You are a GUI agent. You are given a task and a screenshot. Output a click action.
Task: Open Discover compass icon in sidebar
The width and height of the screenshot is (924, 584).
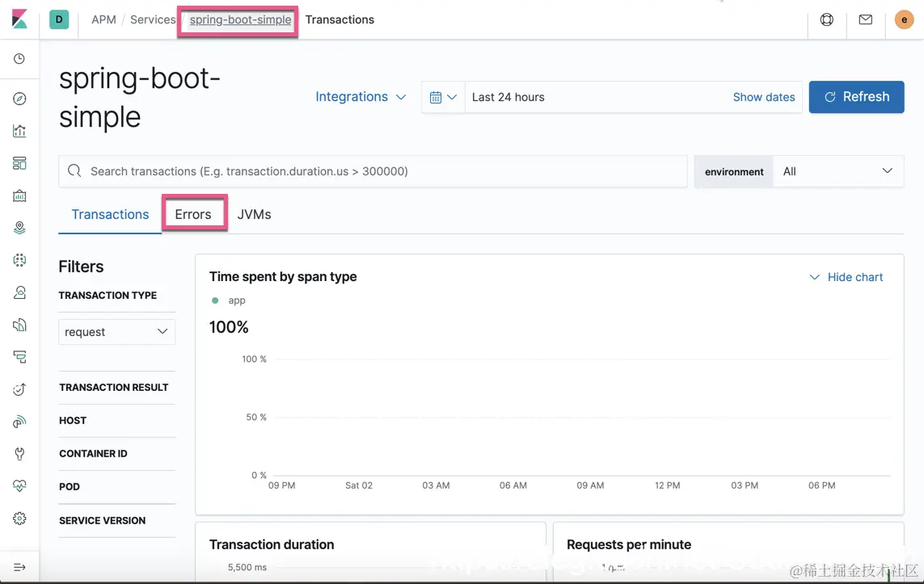pyautogui.click(x=19, y=99)
